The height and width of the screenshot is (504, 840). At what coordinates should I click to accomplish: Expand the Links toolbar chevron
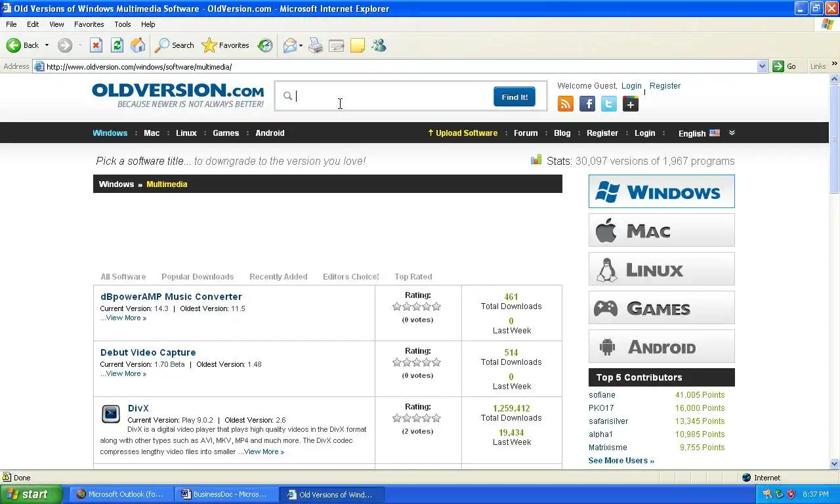pyautogui.click(x=835, y=64)
